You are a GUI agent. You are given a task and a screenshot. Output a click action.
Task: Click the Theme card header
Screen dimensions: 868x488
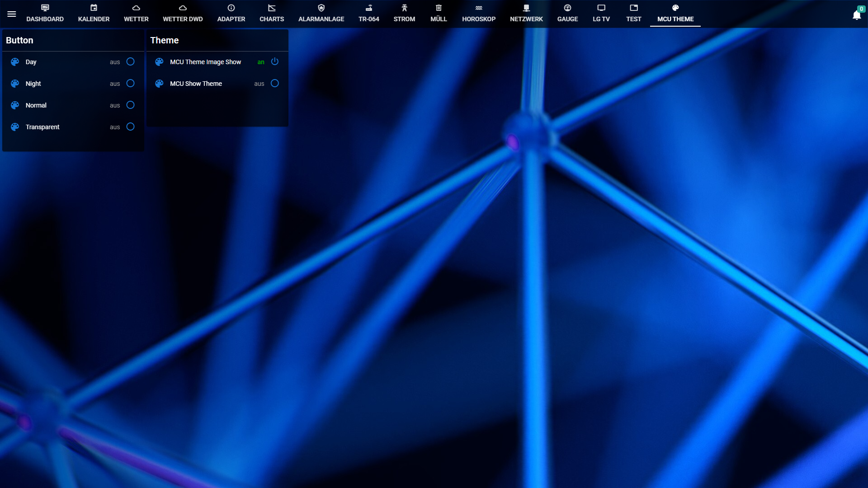(x=217, y=40)
